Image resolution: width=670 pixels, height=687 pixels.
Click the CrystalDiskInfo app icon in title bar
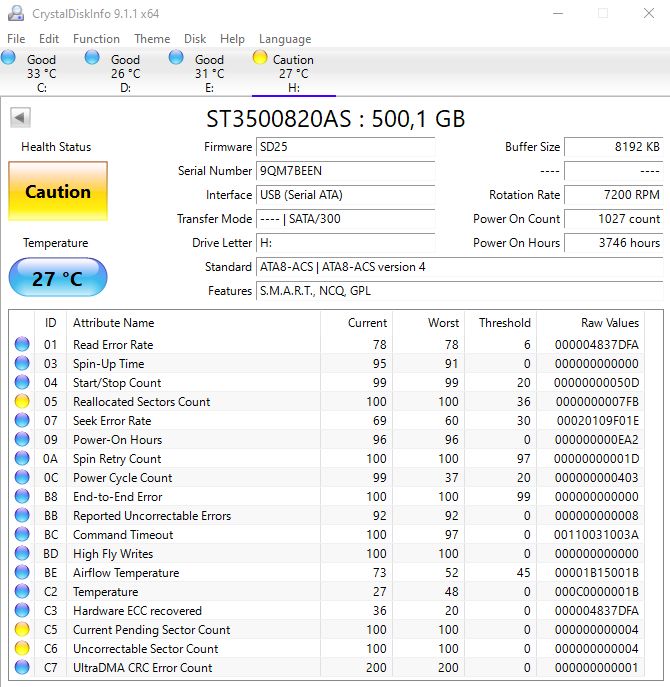pos(16,13)
